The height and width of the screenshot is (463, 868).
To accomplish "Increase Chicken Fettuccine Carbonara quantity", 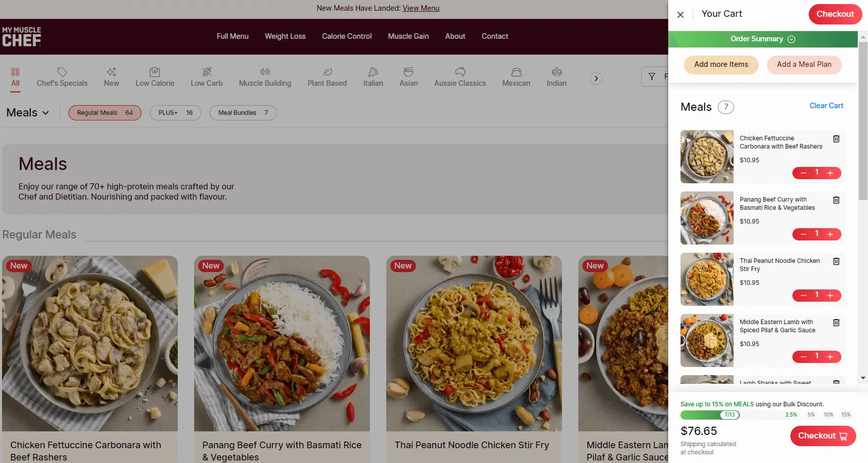I will pos(830,173).
